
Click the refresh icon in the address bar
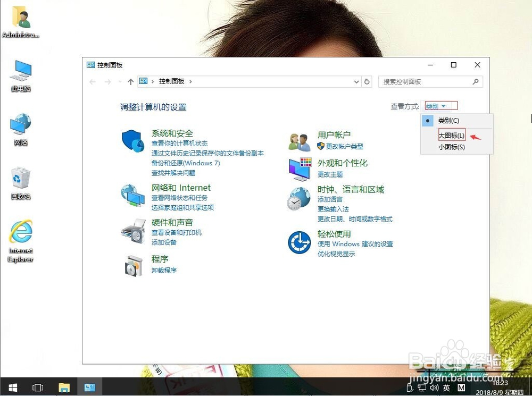367,81
